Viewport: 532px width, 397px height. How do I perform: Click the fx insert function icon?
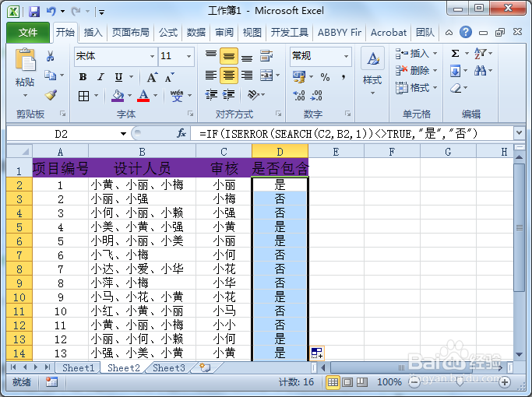pyautogui.click(x=181, y=133)
